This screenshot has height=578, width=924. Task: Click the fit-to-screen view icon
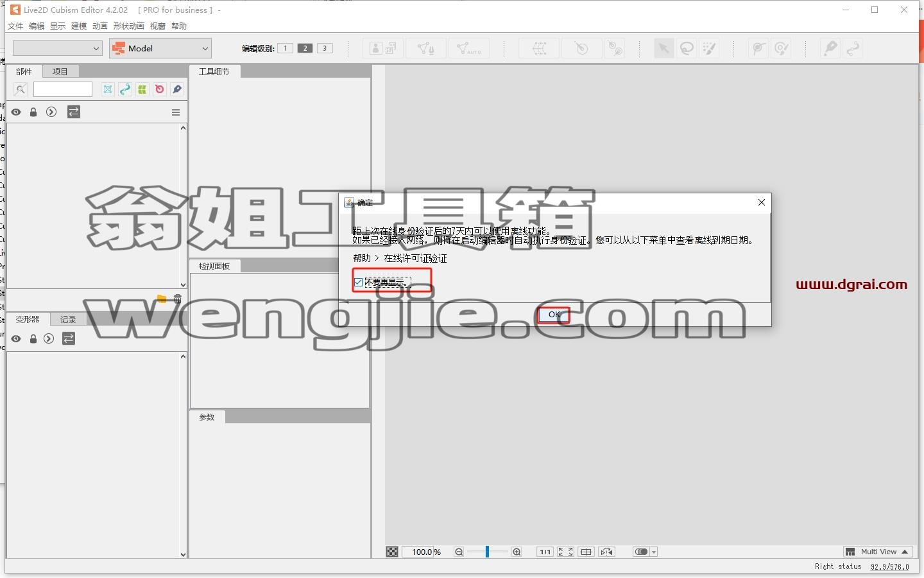coord(565,552)
